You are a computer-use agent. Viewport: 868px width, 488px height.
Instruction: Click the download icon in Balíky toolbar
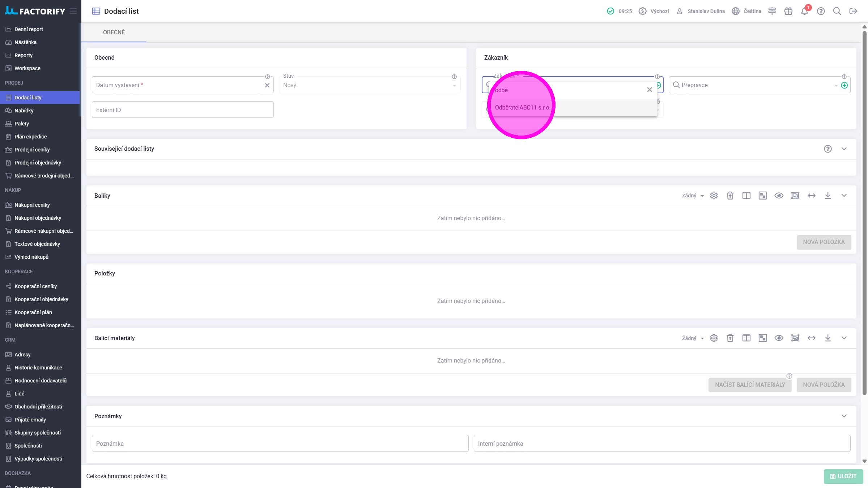(827, 196)
